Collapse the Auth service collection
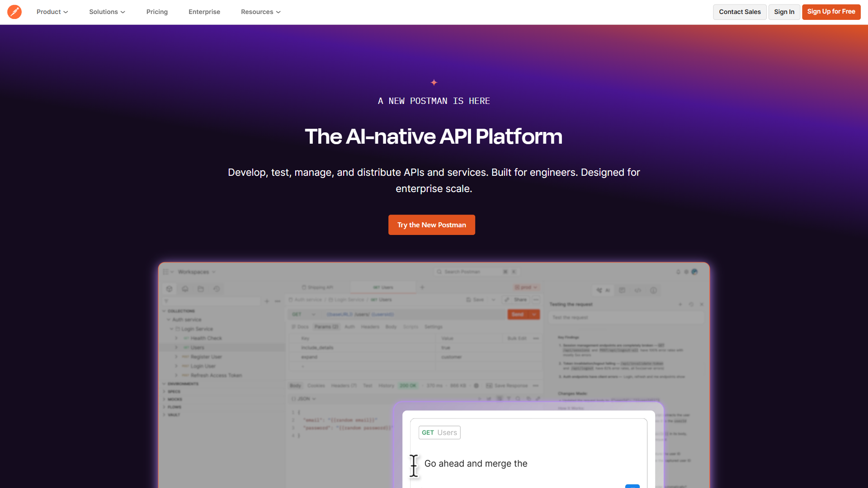 [x=168, y=319]
